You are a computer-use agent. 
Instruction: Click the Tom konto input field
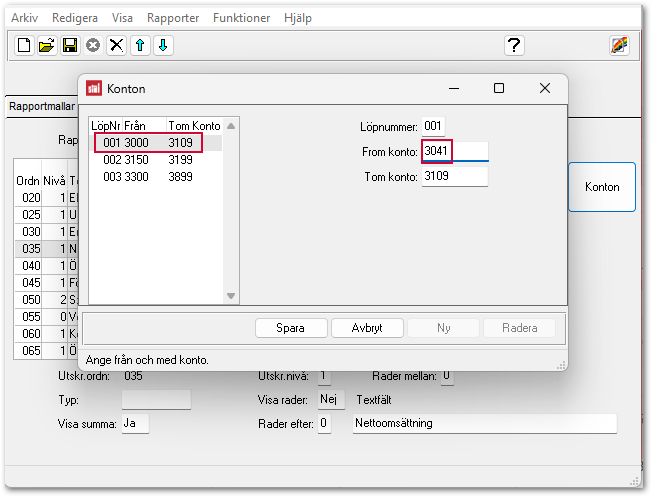point(455,176)
